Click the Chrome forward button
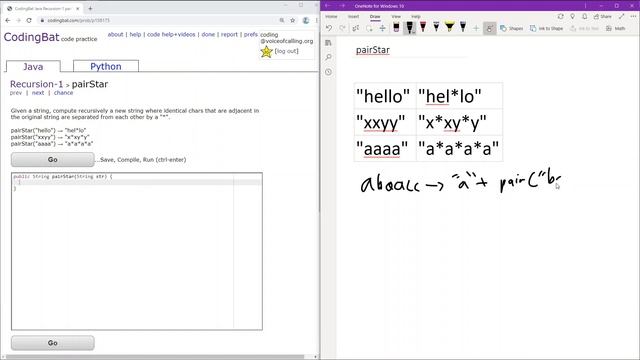 coord(18,20)
